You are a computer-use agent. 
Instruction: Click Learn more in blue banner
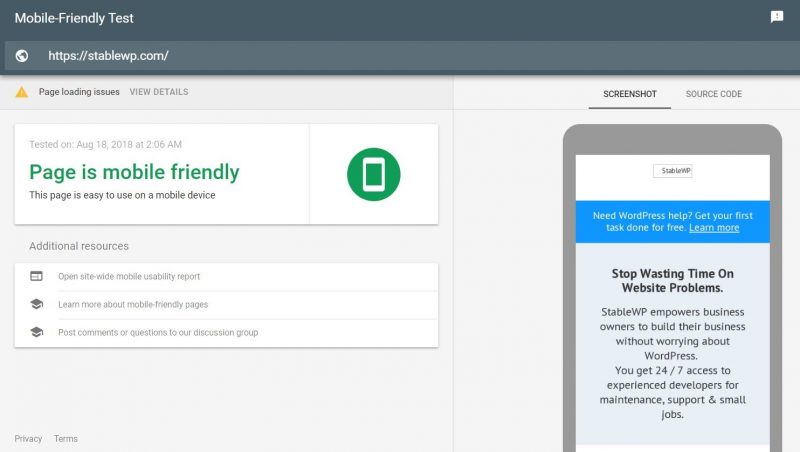click(x=714, y=228)
